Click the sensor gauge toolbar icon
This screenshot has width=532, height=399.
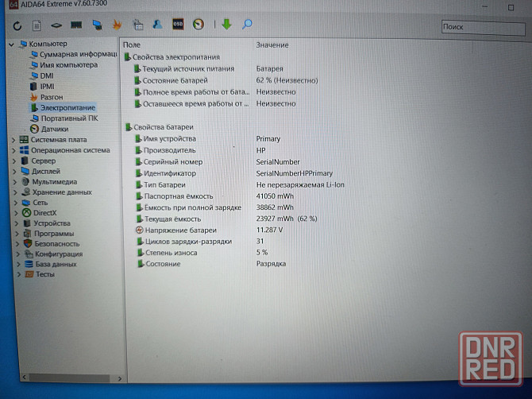coord(199,24)
